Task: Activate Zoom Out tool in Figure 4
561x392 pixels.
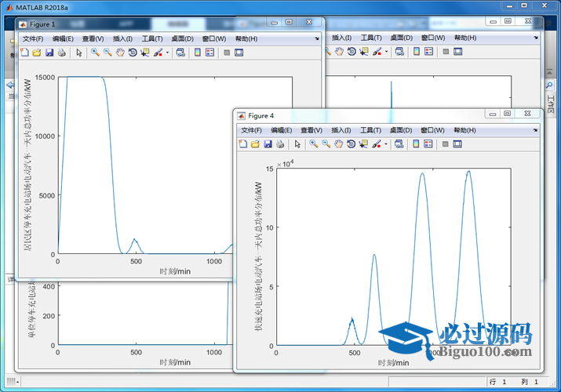Action: tap(326, 144)
